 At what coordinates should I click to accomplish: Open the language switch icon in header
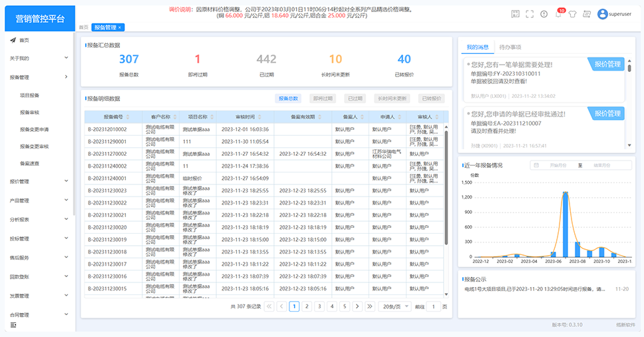(515, 14)
